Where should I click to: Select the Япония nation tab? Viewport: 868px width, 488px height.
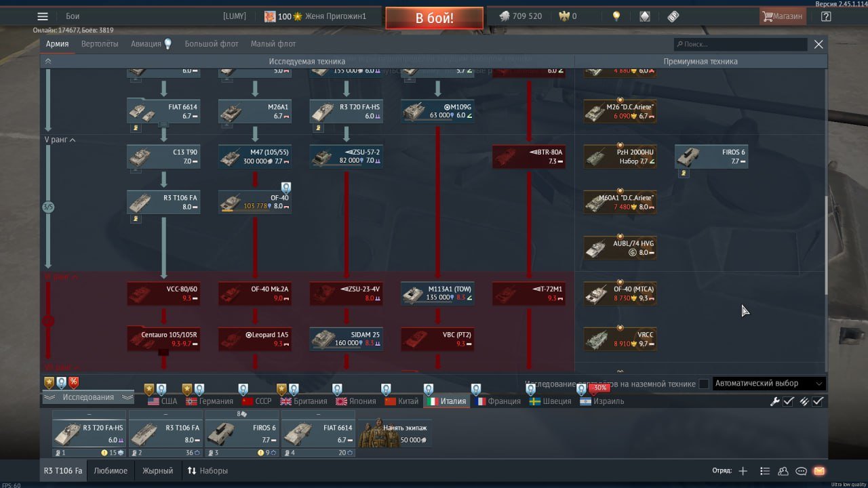coord(356,401)
